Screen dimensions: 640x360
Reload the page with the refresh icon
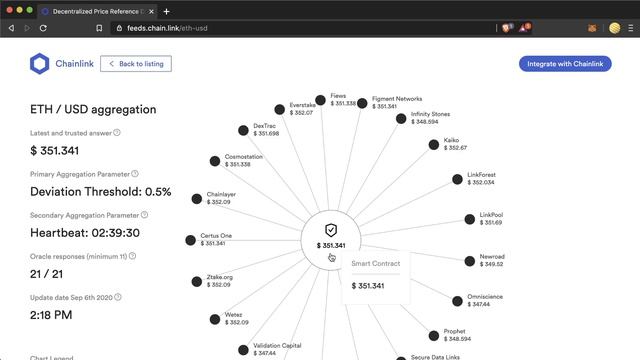click(x=43, y=28)
